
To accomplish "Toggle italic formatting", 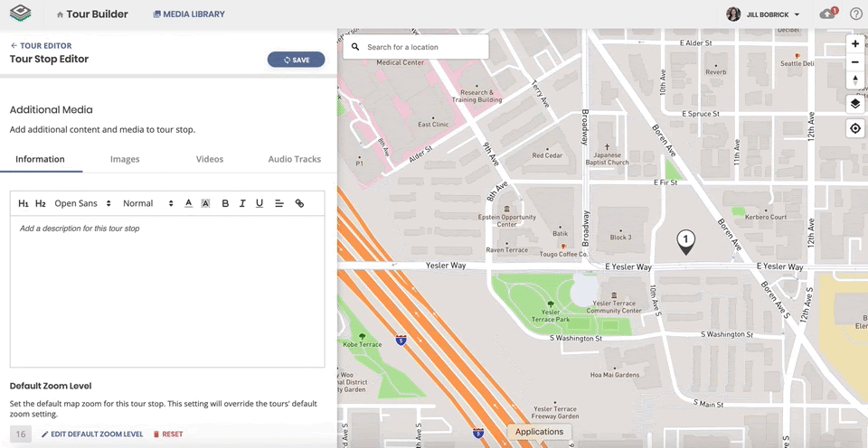I will [x=242, y=203].
